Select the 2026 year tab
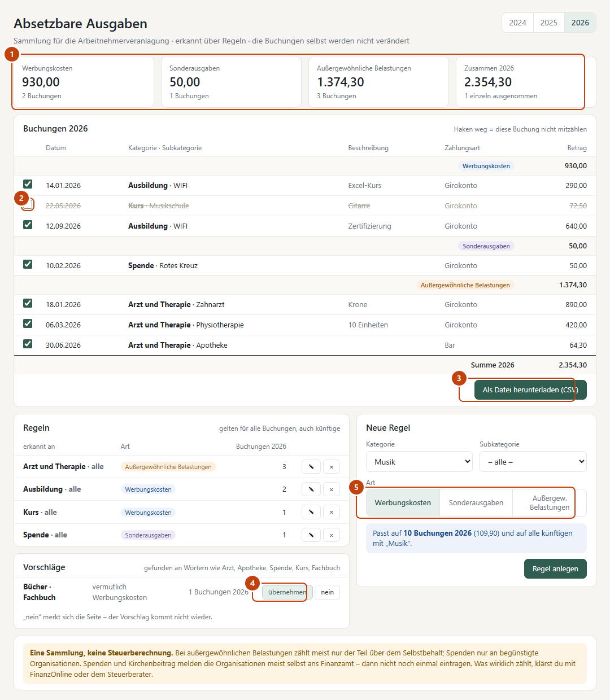 pos(580,23)
